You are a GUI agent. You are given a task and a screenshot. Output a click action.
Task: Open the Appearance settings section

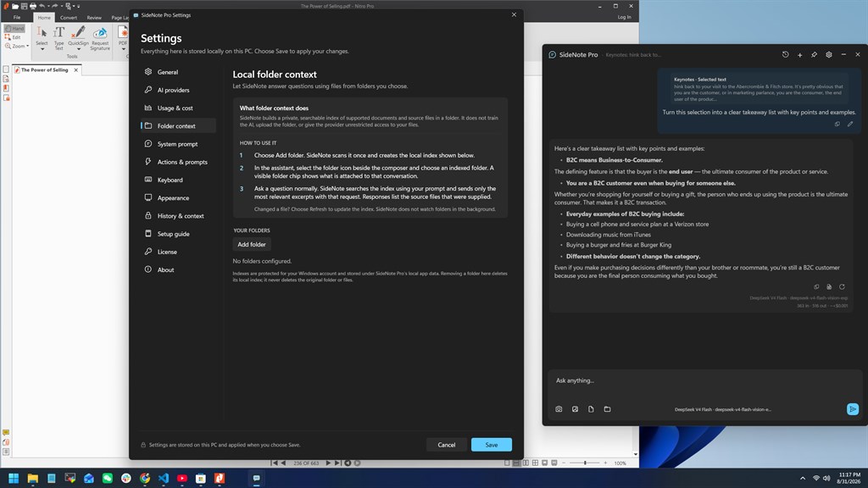click(x=178, y=197)
